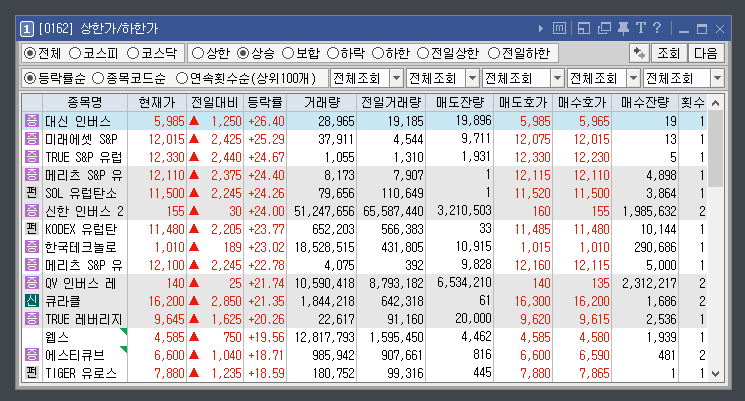Click the +26.40 change rate cell
The image size is (745, 401).
265,121
